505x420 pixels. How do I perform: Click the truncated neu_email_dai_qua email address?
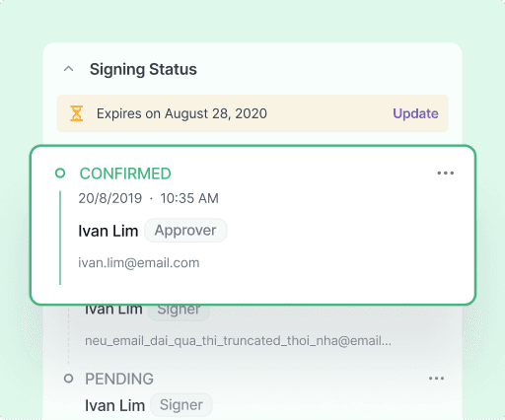(x=238, y=341)
